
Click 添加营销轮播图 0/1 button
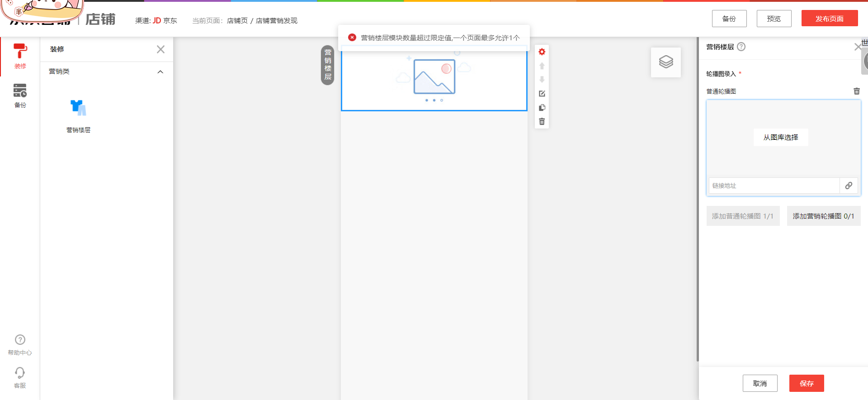coord(823,216)
